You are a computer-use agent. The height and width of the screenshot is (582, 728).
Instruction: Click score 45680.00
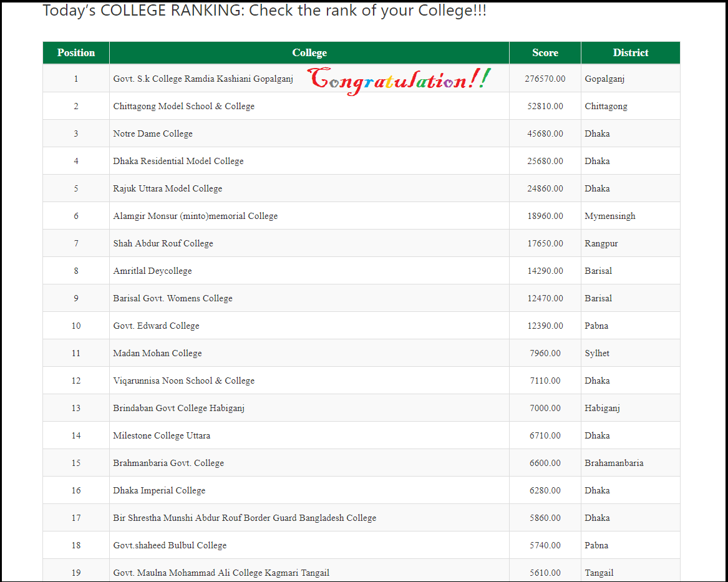(x=545, y=133)
